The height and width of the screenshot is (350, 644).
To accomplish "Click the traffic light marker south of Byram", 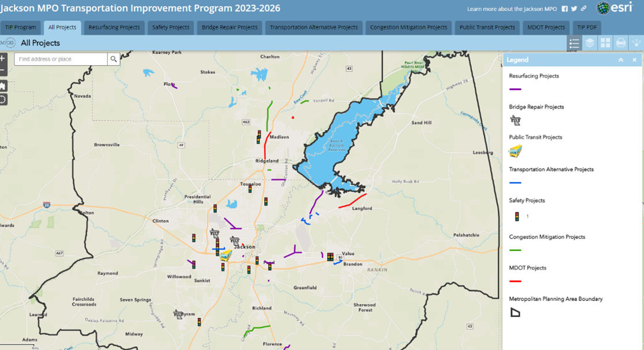I will 199,322.
